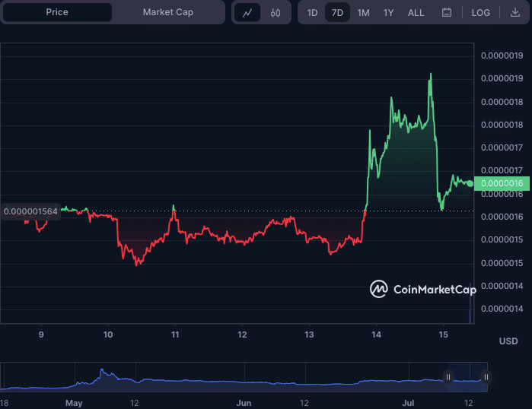Set time range to 1D
The height and width of the screenshot is (409, 532).
pos(312,13)
